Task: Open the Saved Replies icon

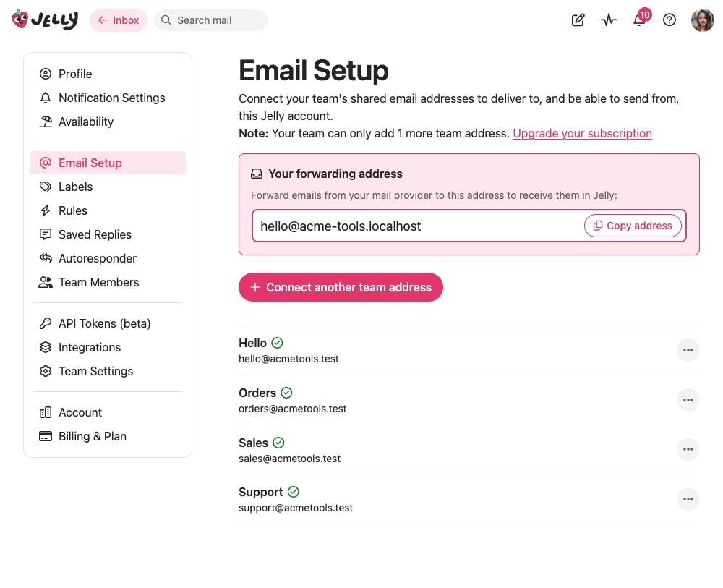Action: click(46, 234)
